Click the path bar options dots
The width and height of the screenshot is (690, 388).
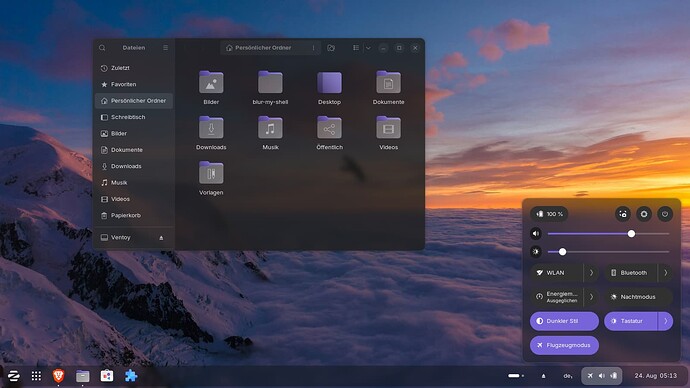pos(313,48)
